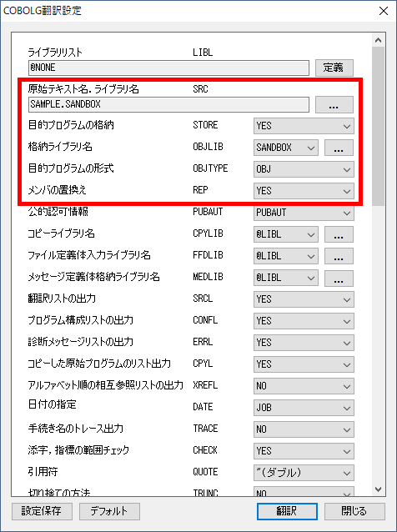Viewport: 397px width, 532px height.
Task: Open the PUBAUT dropdown
Action: pyautogui.click(x=304, y=213)
